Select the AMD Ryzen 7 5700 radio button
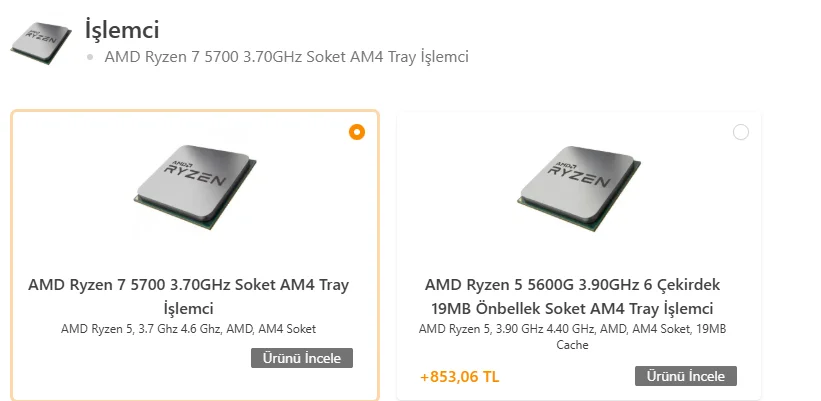Viewport: 821px width, 401px height. click(357, 132)
